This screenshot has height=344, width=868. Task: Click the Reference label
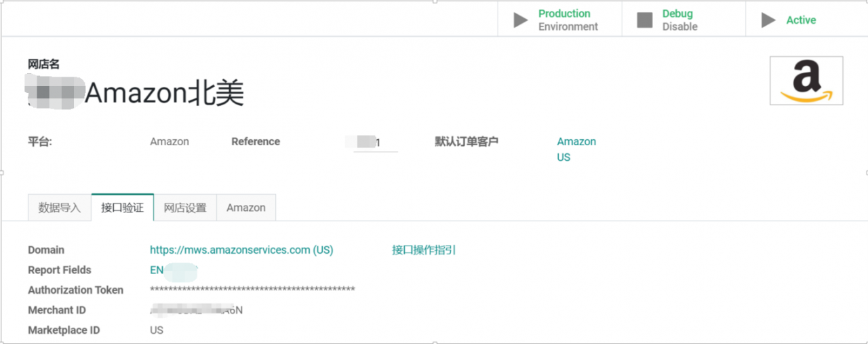(x=256, y=142)
